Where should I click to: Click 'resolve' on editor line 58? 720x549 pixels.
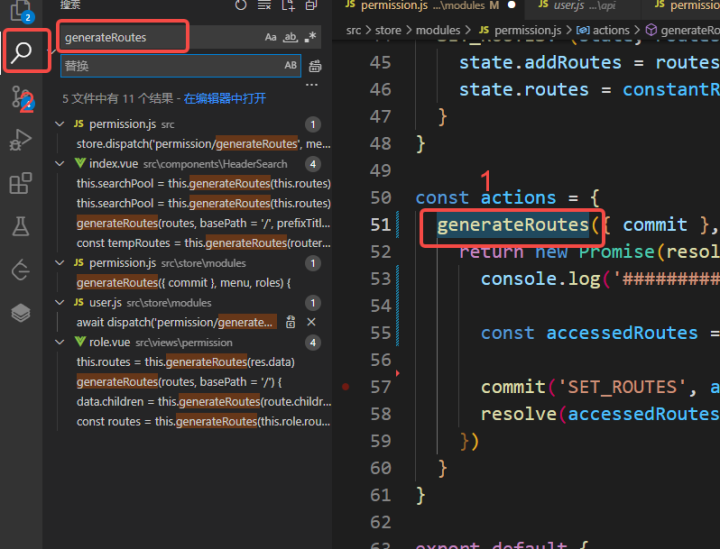pyautogui.click(x=518, y=415)
